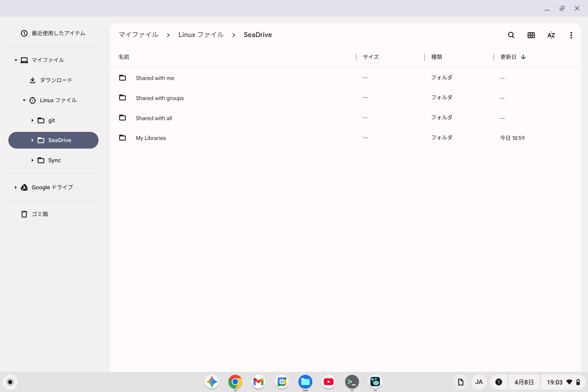This screenshot has height=392, width=588.
Task: Sort by 名前 column header
Action: 124,57
